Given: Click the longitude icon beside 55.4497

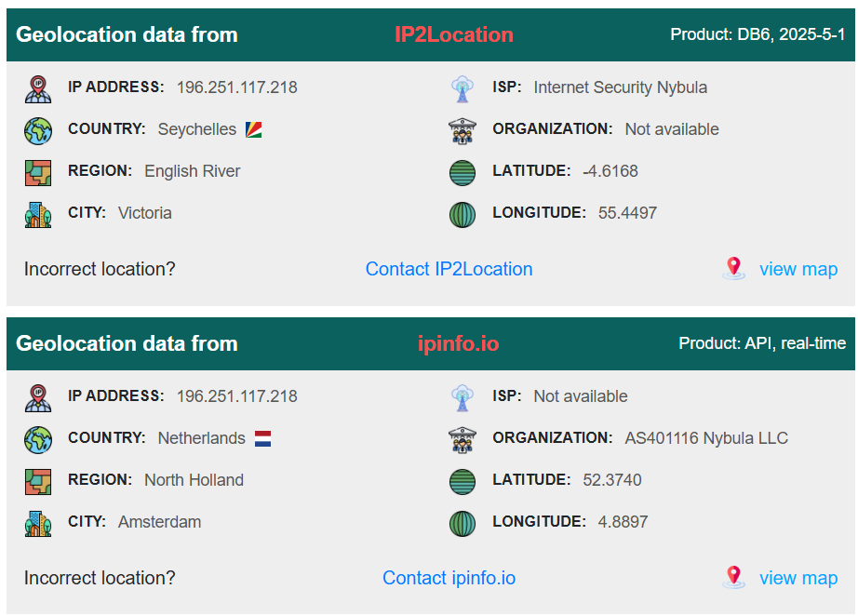Looking at the screenshot, I should [463, 214].
